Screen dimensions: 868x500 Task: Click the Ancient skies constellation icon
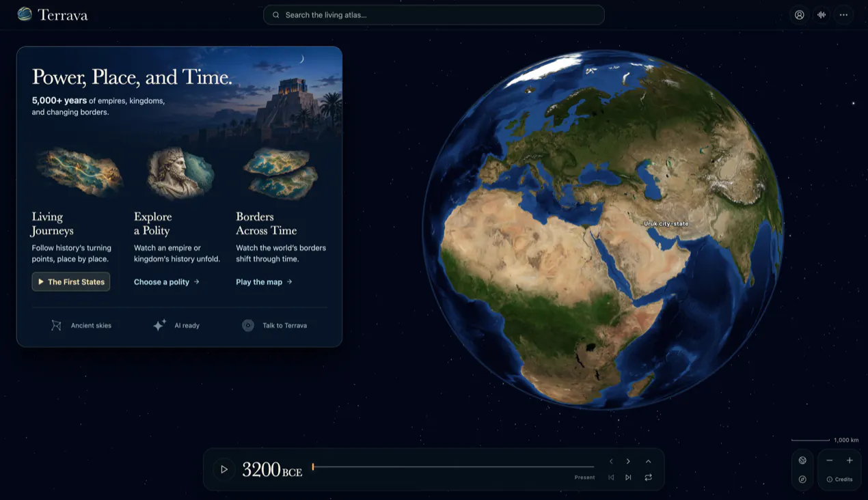(56, 326)
